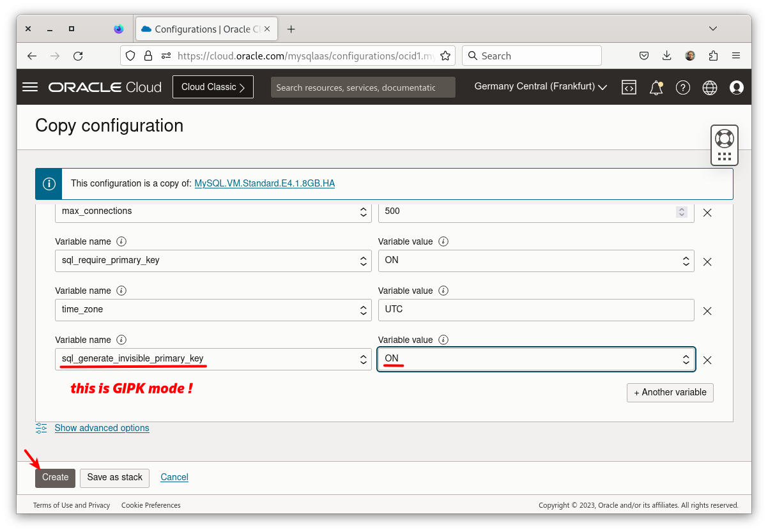Screen dimensions: 768x532
Task: Click the info icon beside the last Variable name
Action: point(121,339)
